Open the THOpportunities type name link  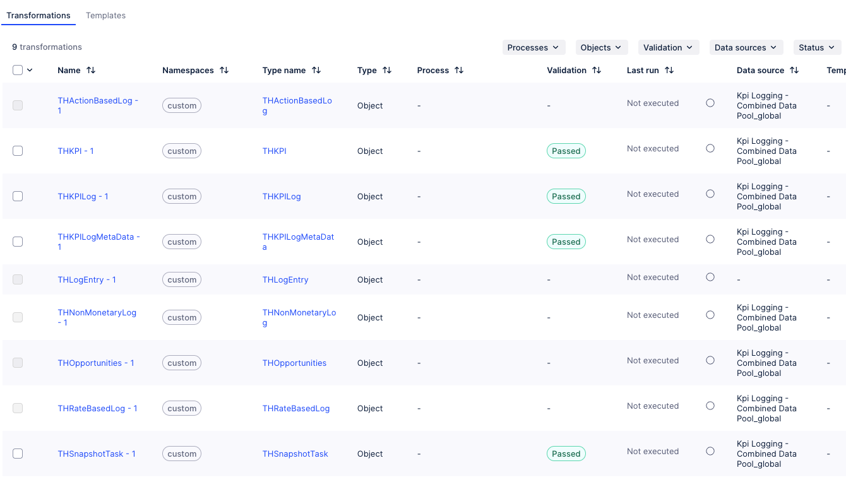click(x=294, y=363)
